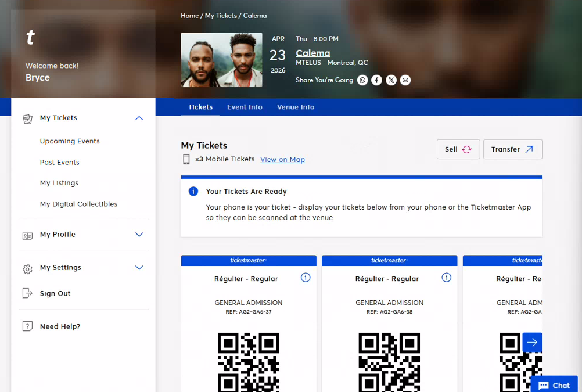Viewport: 582px width, 392px height.
Task: Click QR code of ticket AG2-GA6-38
Action: coord(389,362)
